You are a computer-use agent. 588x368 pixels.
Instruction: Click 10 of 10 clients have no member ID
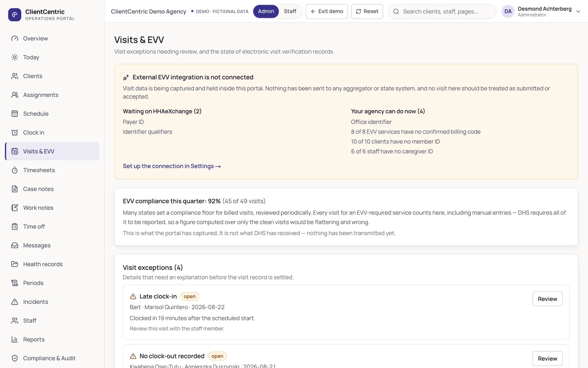coord(395,142)
